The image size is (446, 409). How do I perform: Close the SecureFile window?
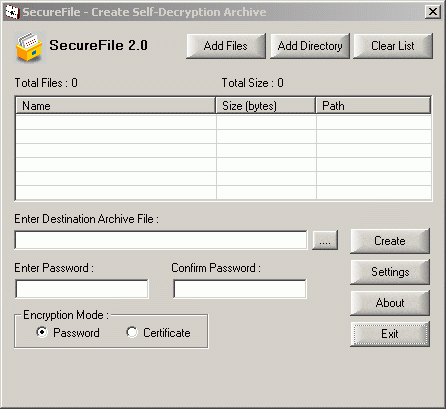(x=433, y=12)
